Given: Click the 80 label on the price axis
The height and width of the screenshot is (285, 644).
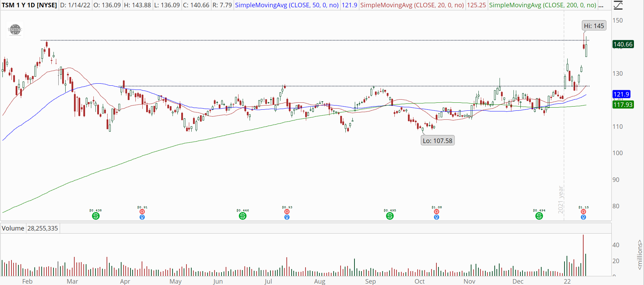Looking at the screenshot, I should (616, 206).
